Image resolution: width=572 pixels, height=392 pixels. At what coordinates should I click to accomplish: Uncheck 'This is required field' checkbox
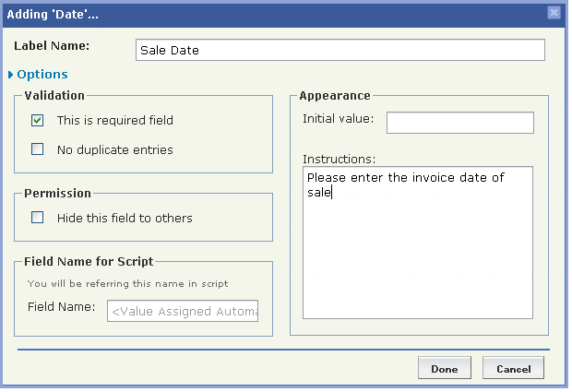tap(38, 121)
